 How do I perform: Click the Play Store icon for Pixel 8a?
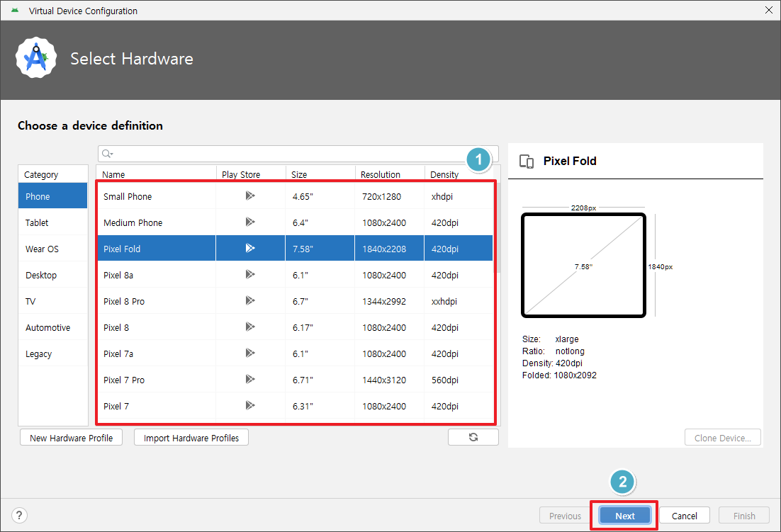(250, 274)
